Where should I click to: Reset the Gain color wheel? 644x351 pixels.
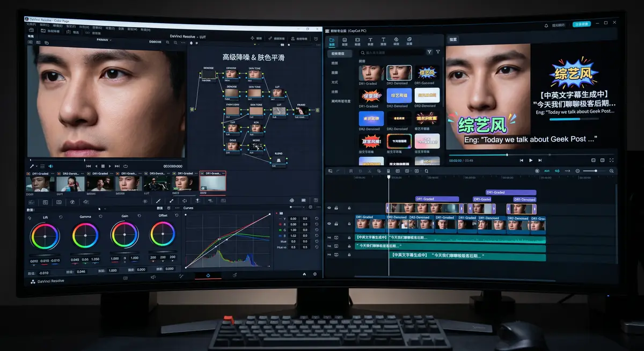click(x=139, y=216)
